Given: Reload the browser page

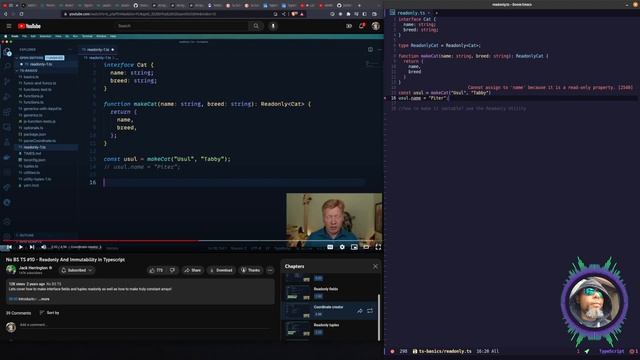Looking at the screenshot, I should (x=21, y=14).
